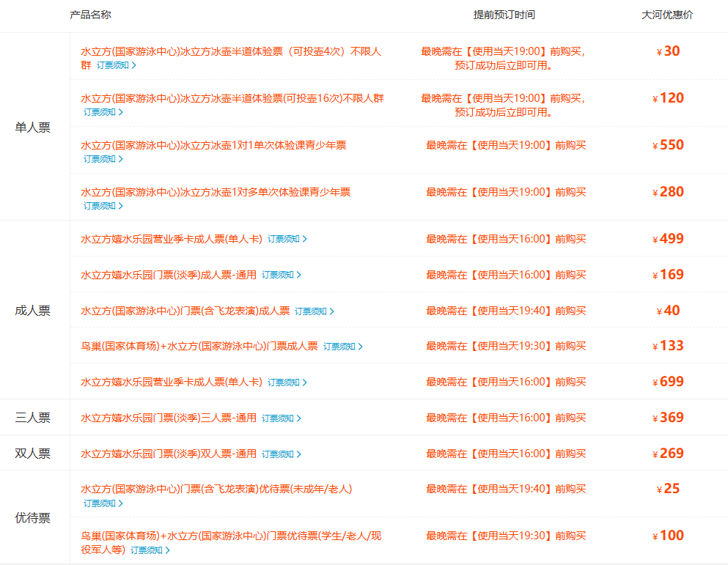Screen dimensions: 728x565
Task: Open 订票须知 beside 嬉水乐园门票(淡季)成人票-通用
Action: click(x=282, y=276)
